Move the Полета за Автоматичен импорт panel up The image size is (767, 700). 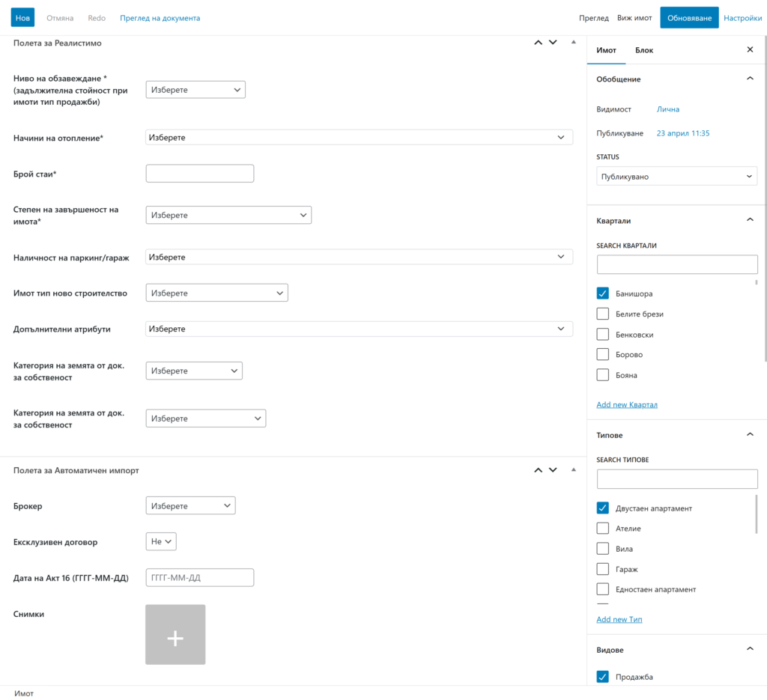538,470
